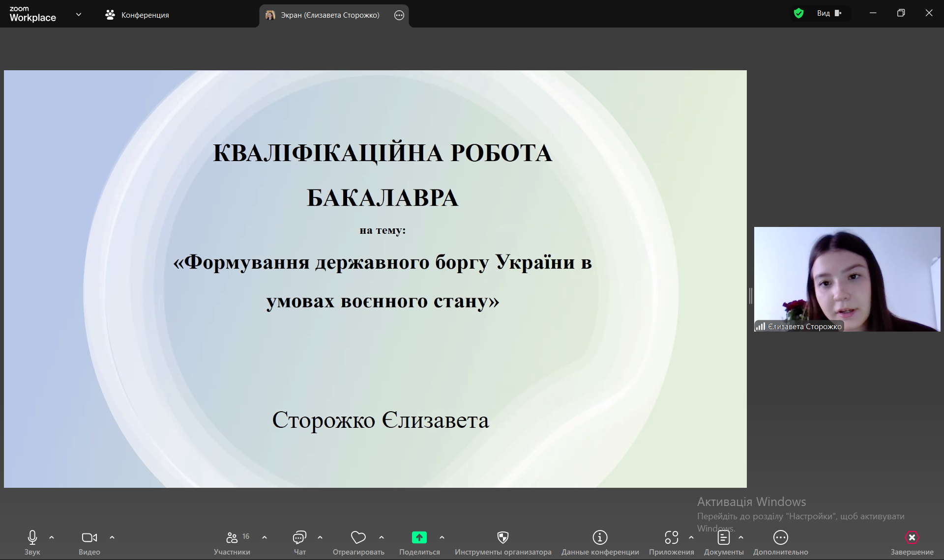The image size is (944, 560).
Task: Open Zoom Workplace dropdown chevron
Action: 79,15
